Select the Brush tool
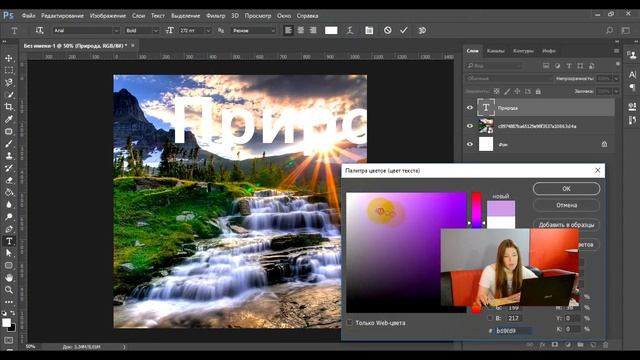 (9, 144)
